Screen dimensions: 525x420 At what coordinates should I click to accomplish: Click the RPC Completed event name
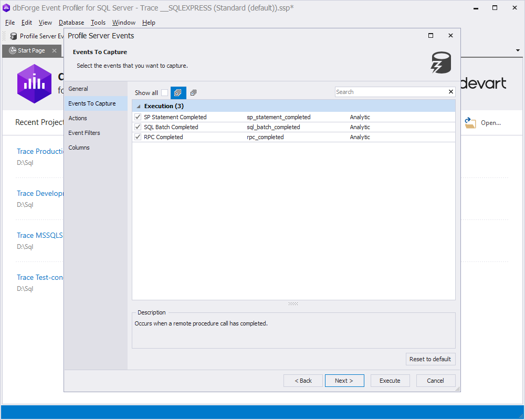(163, 137)
